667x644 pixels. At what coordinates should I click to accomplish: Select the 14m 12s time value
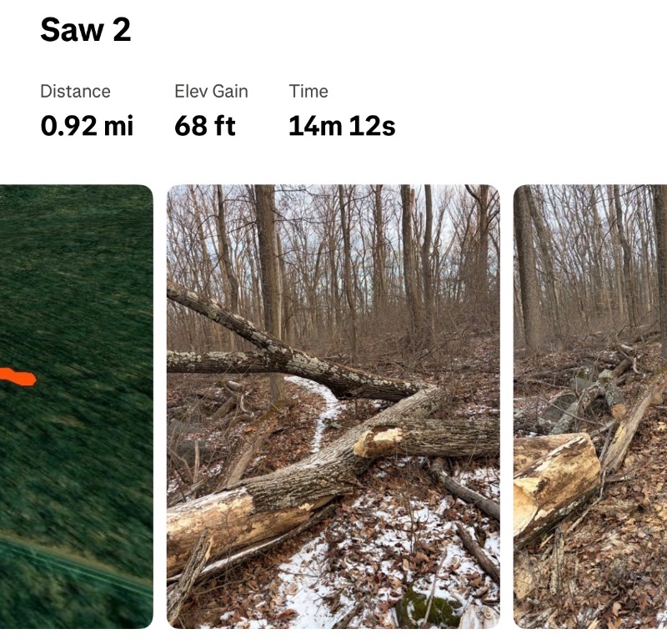pos(342,126)
